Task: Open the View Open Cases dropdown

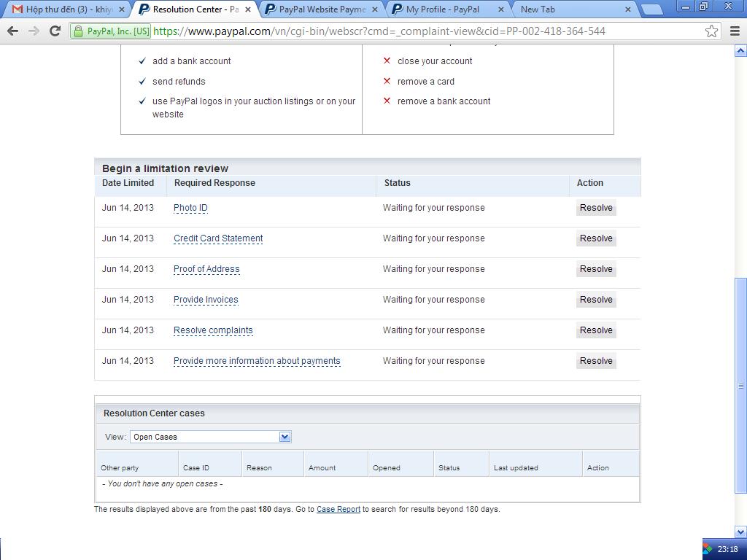Action: click(211, 437)
